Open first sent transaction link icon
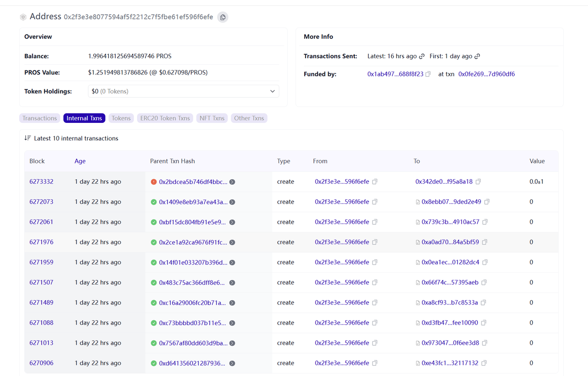 tap(477, 56)
